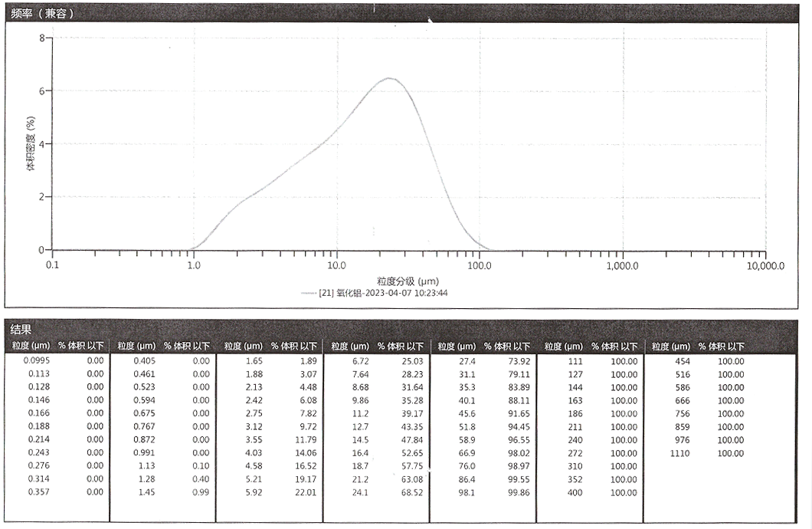Select the 0.10 volume percent cell
This screenshot has height=529, width=812.
tap(200, 466)
